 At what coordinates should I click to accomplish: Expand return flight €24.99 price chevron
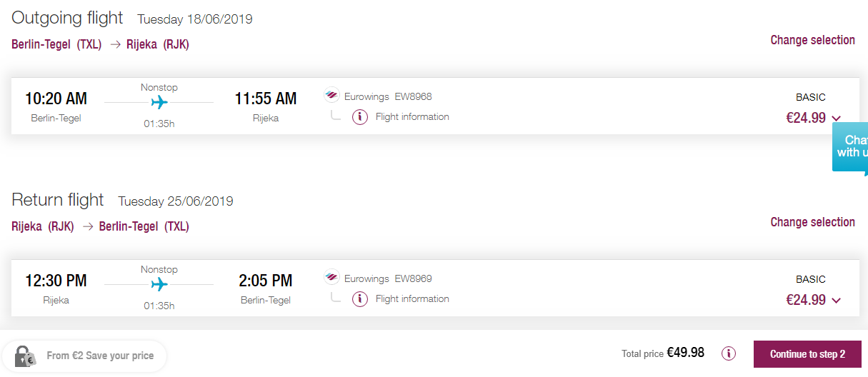837,301
